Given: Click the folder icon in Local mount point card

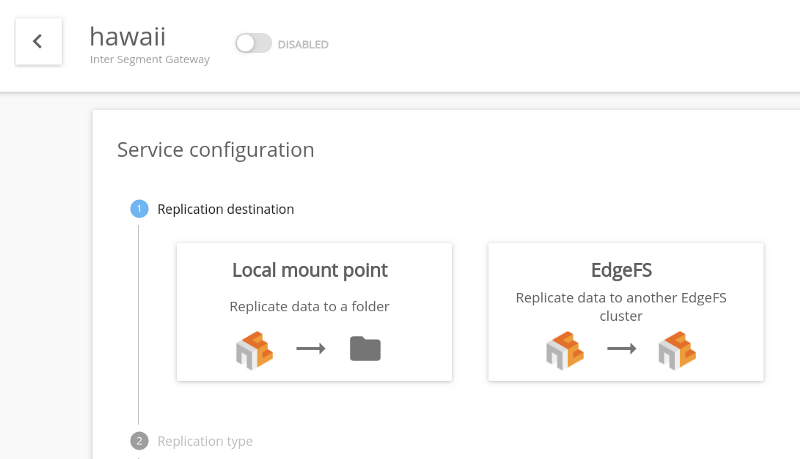Looking at the screenshot, I should [366, 349].
